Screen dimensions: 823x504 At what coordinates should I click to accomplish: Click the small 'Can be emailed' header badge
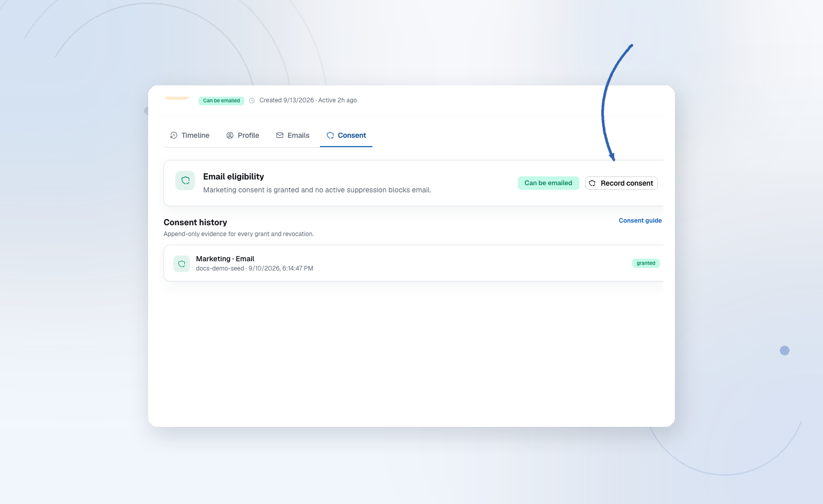click(x=221, y=101)
